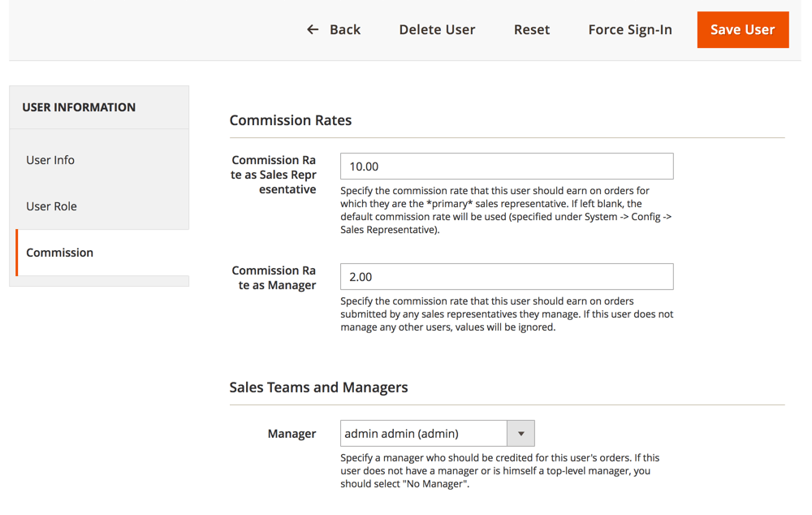Screen dimensions: 812x515
Task: Switch to the User Role tab
Action: [51, 206]
